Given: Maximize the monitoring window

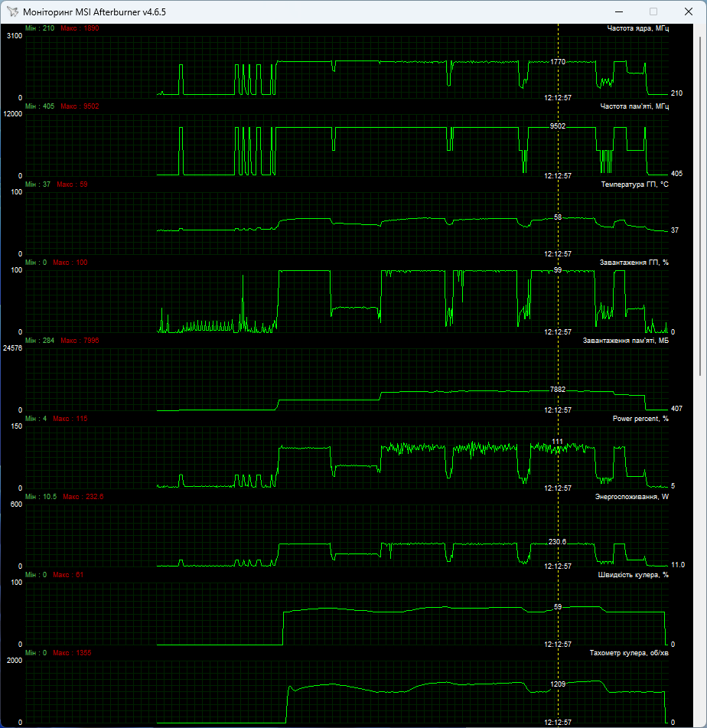Looking at the screenshot, I should point(653,11).
